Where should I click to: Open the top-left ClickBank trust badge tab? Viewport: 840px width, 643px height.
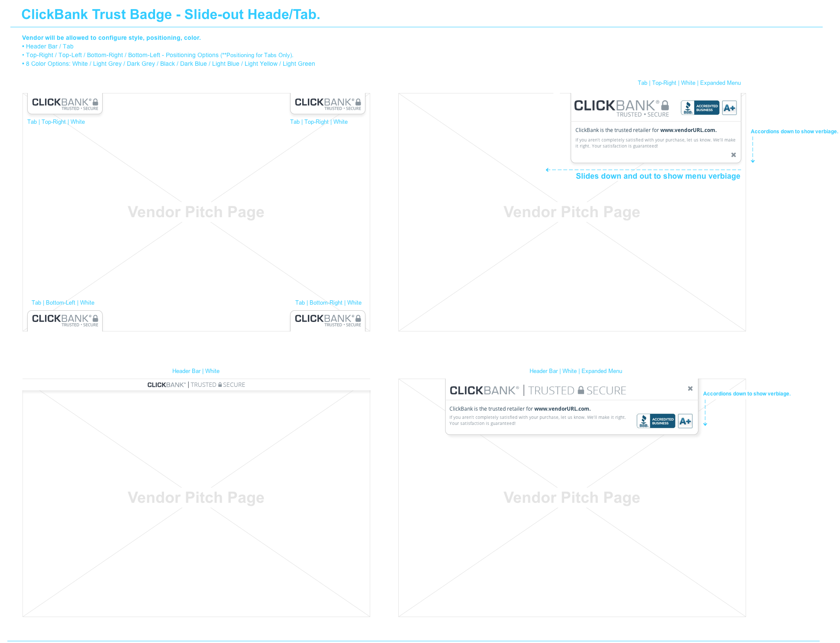(65, 103)
